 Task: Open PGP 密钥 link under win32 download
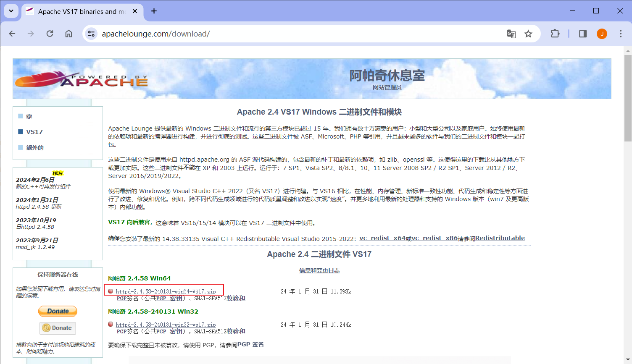pos(169,331)
